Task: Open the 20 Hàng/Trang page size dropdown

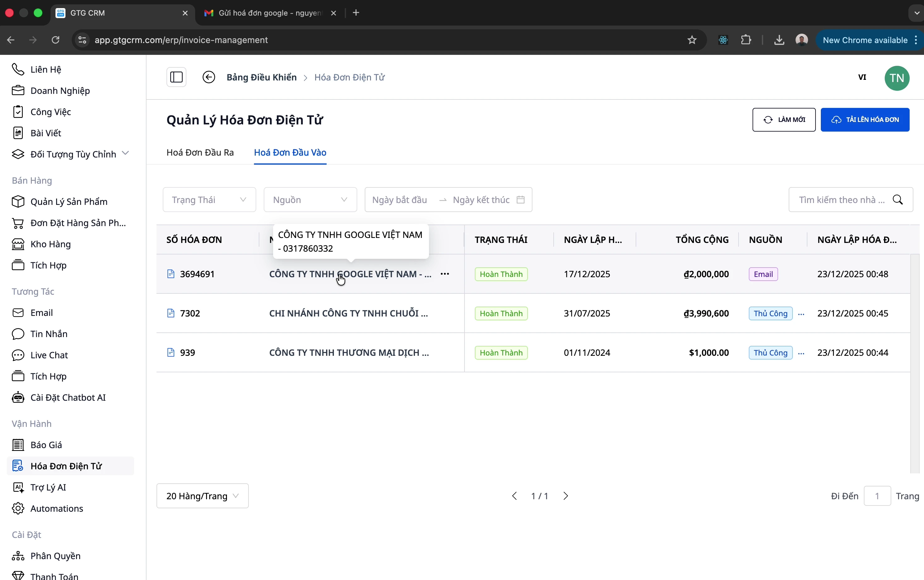Action: click(x=202, y=496)
